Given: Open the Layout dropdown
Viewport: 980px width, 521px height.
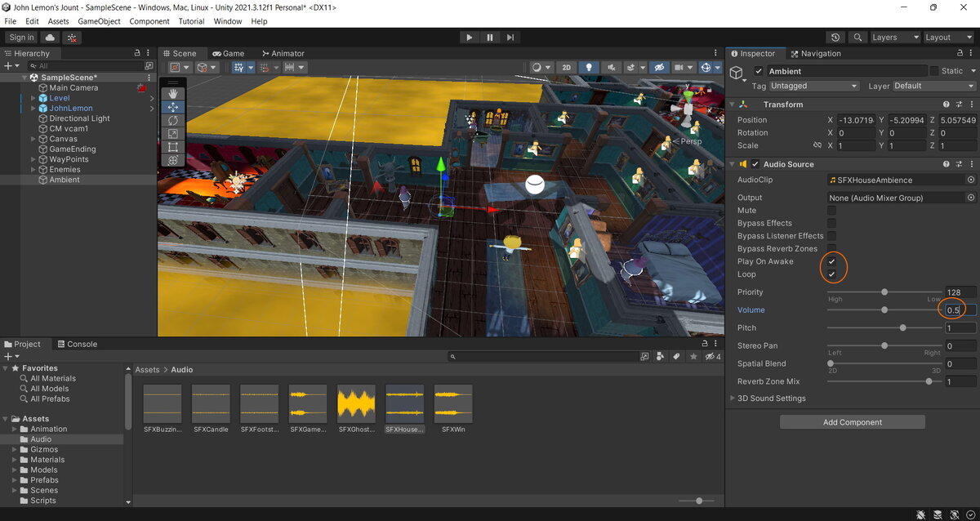Looking at the screenshot, I should [947, 38].
